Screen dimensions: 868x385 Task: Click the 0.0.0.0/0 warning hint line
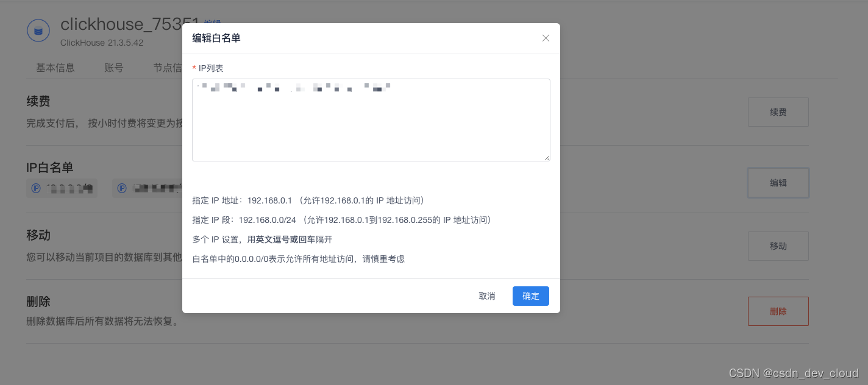[299, 259]
